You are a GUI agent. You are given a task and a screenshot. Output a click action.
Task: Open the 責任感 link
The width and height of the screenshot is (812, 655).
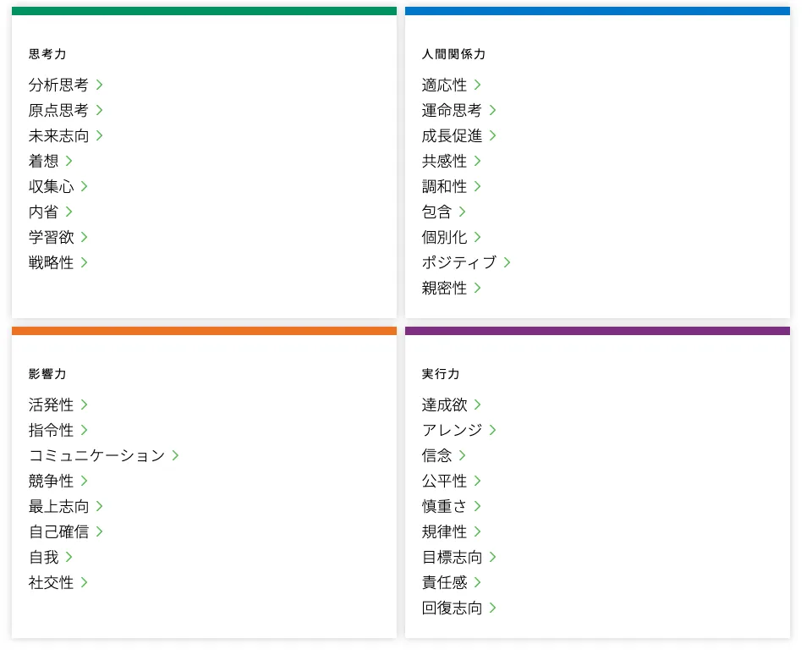[x=444, y=582]
